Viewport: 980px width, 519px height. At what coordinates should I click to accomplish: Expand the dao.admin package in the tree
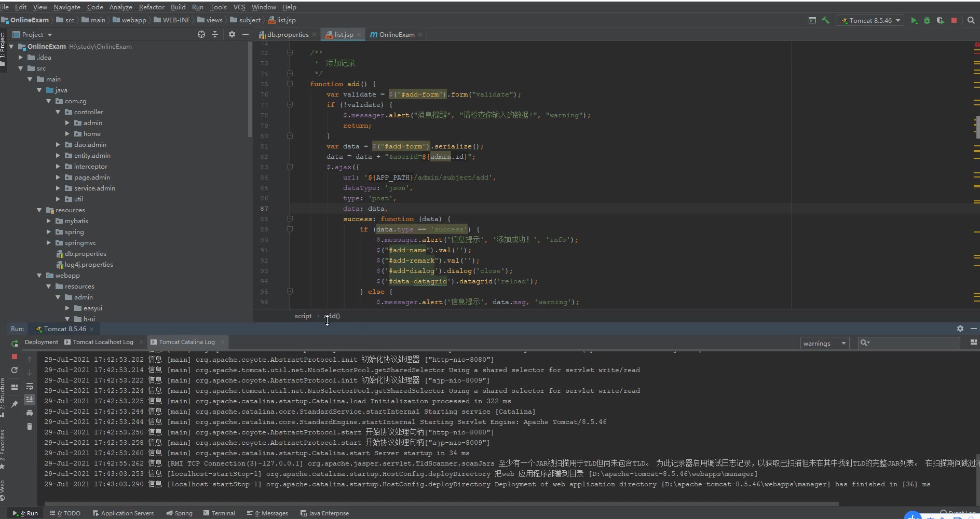click(x=58, y=145)
